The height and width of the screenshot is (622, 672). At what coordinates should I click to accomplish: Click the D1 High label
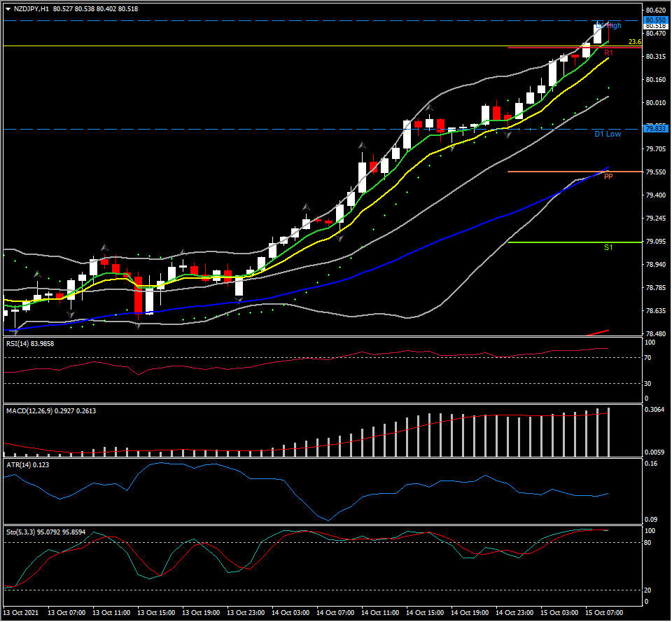click(x=608, y=25)
